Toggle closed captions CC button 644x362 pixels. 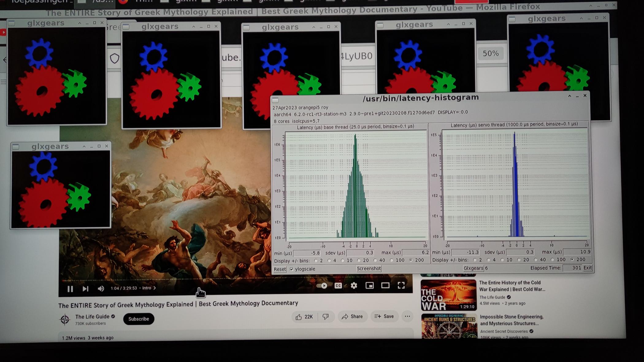pyautogui.click(x=338, y=286)
